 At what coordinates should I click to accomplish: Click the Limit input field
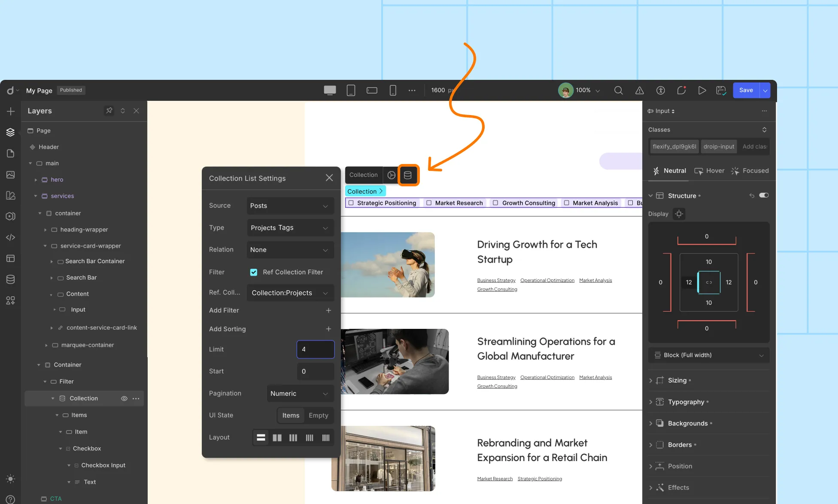coord(316,349)
